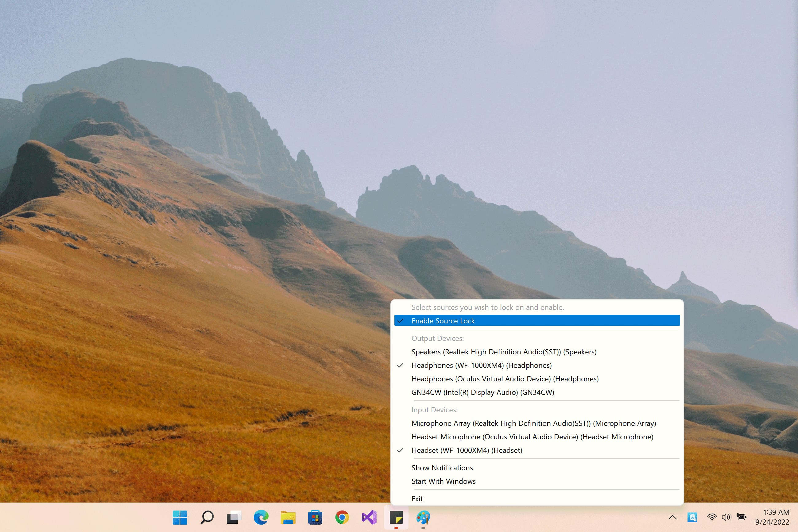Viewport: 798px width, 532px height.
Task: Choose Microphone Array (Realtek) input device
Action: tap(537, 423)
